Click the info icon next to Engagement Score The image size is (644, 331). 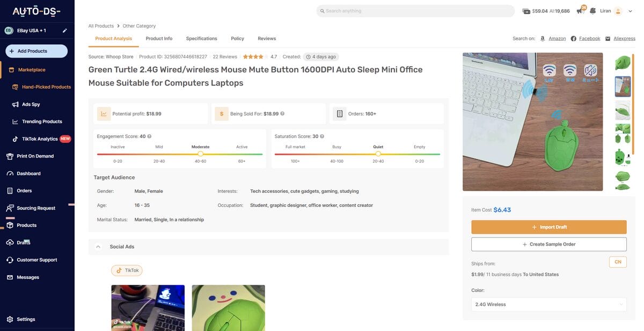(x=149, y=136)
